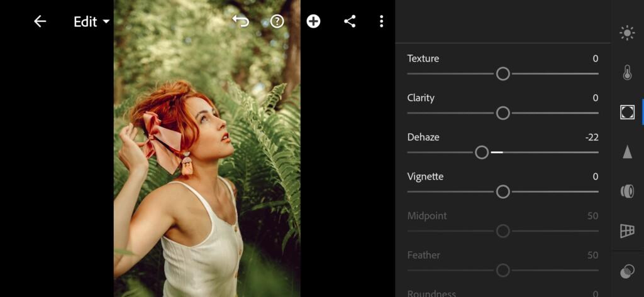This screenshot has height=297, width=644.
Task: Undo the last edit
Action: coord(241,21)
